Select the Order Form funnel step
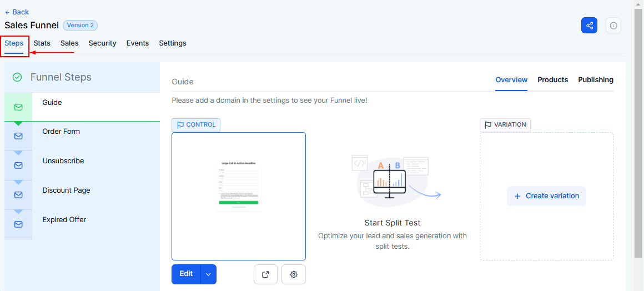The height and width of the screenshot is (291, 644). 82,136
